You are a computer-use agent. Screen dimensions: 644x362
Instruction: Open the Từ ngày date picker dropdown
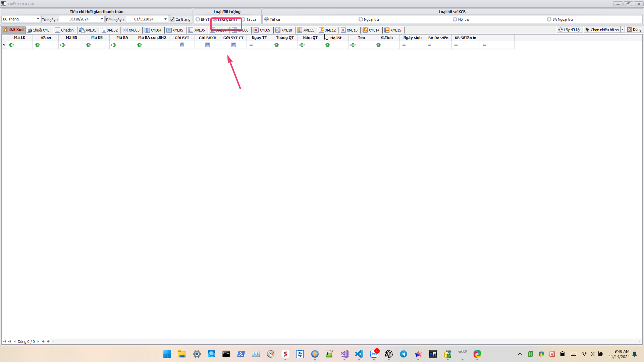102,19
